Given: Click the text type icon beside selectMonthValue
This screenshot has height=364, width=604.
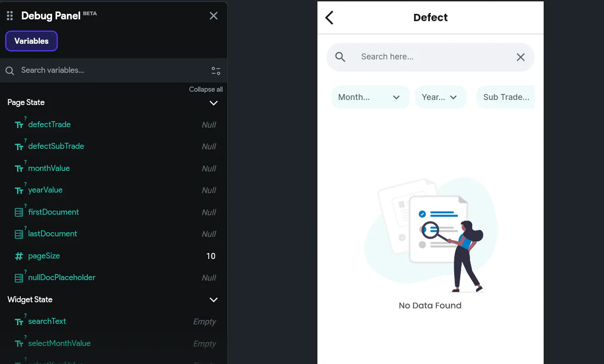Looking at the screenshot, I should tap(19, 344).
